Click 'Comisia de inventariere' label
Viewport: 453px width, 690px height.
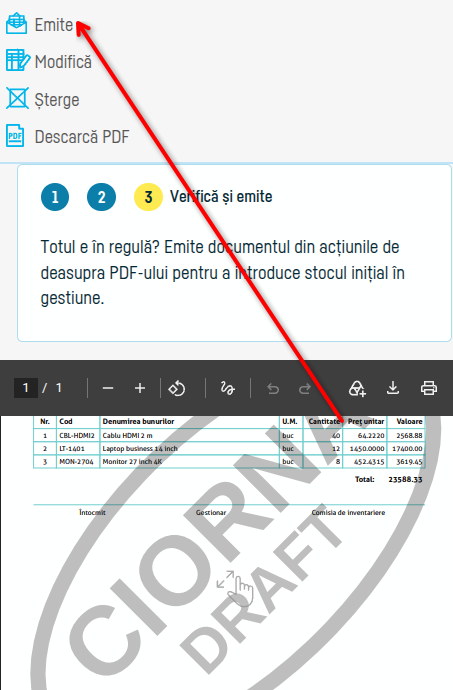[x=348, y=513]
